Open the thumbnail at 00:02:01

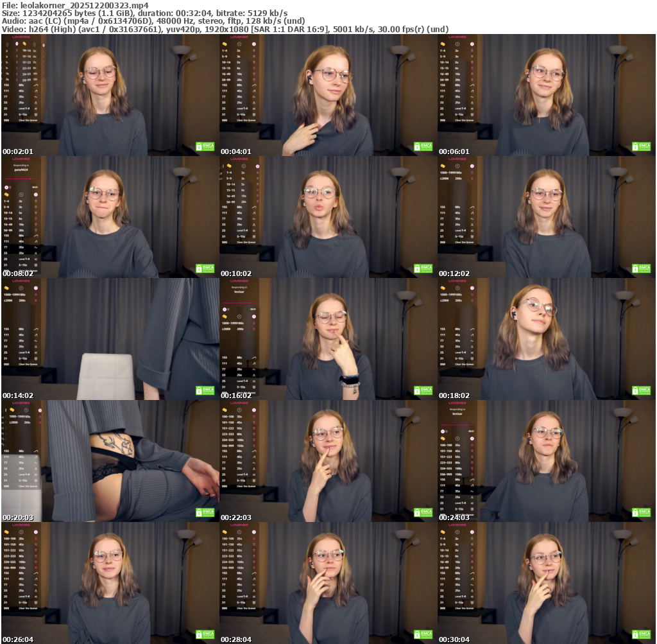coord(110,95)
